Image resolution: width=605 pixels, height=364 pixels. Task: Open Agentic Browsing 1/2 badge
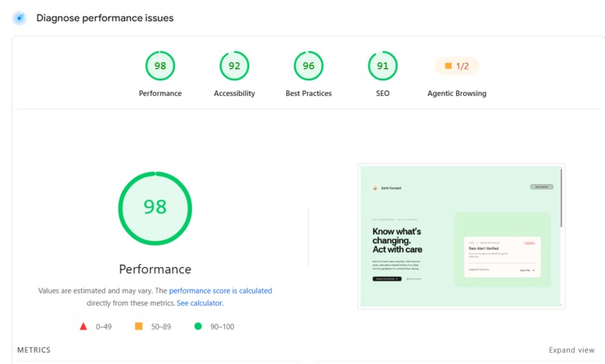point(457,66)
